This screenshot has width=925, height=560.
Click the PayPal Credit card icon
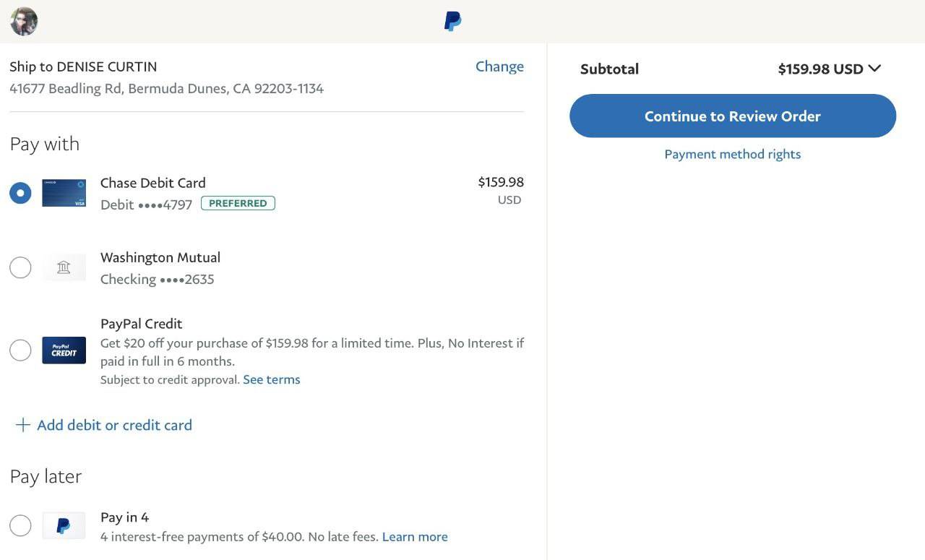[64, 350]
